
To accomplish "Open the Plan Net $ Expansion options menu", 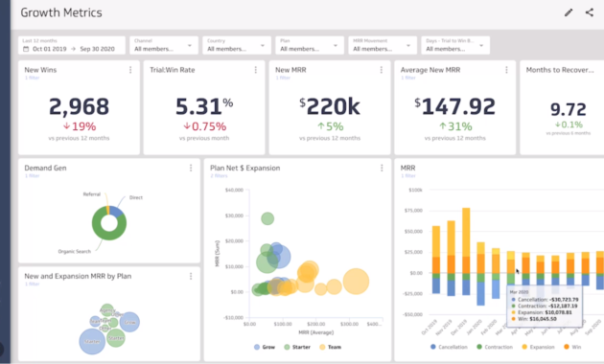I will pyautogui.click(x=382, y=168).
